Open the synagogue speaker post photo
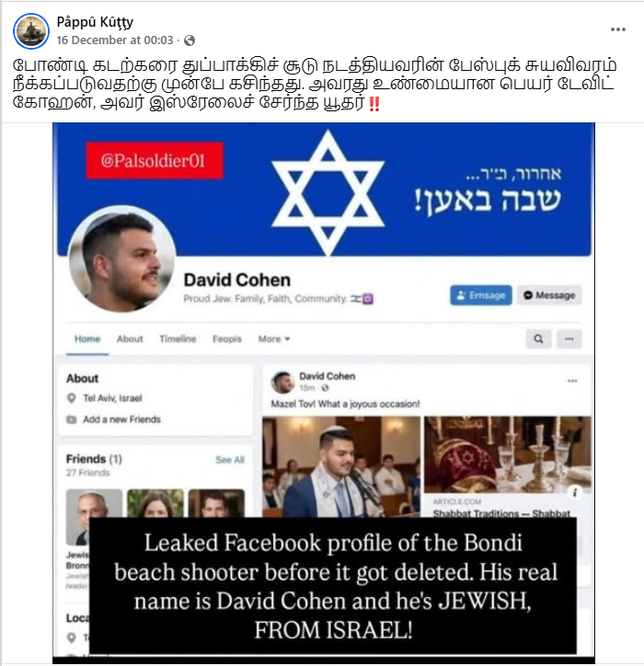 (x=341, y=466)
